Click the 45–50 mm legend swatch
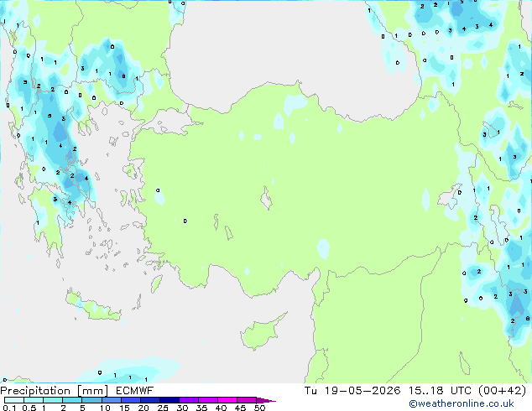This screenshot has height=411, width=532. click(x=247, y=400)
